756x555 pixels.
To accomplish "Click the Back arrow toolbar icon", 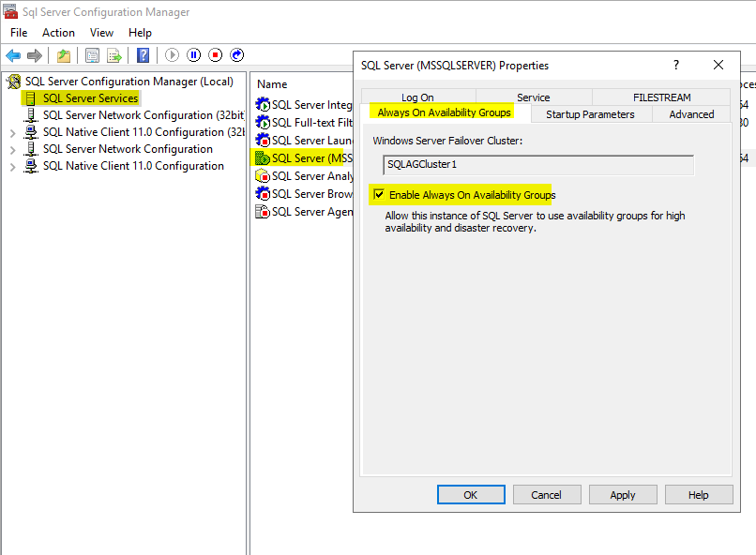I will point(13,55).
